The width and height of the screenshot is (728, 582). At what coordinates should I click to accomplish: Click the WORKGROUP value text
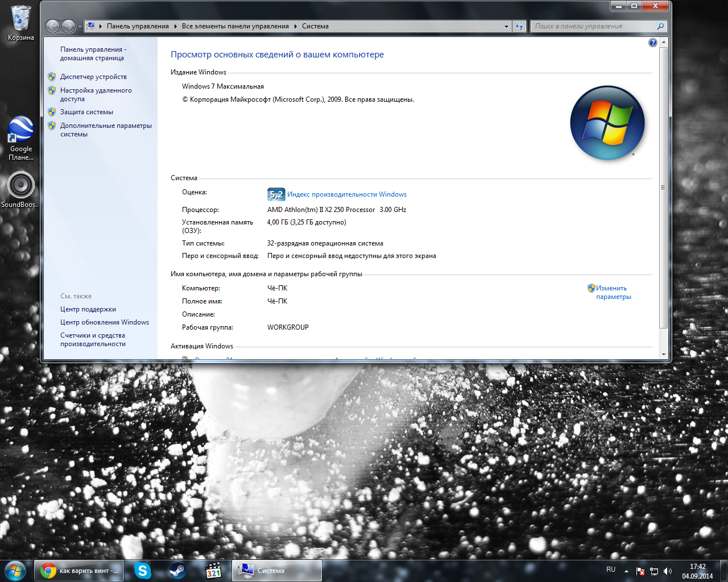[288, 327]
